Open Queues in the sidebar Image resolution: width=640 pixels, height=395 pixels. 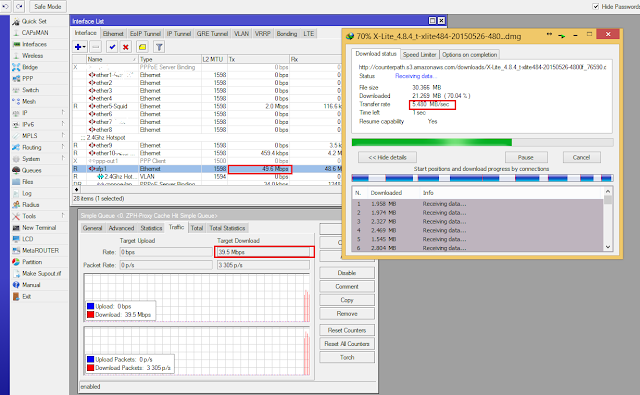(x=32, y=170)
